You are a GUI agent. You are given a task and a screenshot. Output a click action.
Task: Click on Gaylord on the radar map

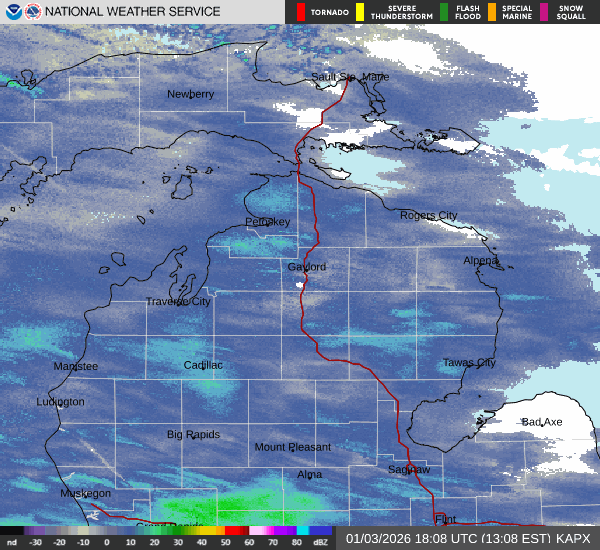pos(306,267)
